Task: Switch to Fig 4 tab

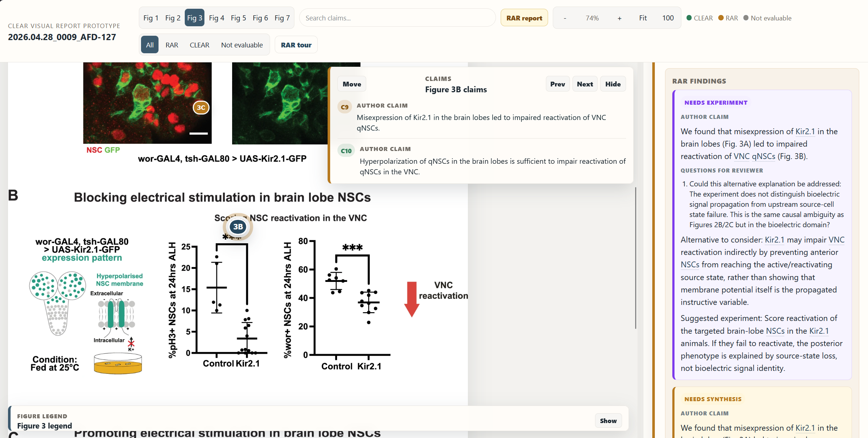Action: tap(216, 18)
